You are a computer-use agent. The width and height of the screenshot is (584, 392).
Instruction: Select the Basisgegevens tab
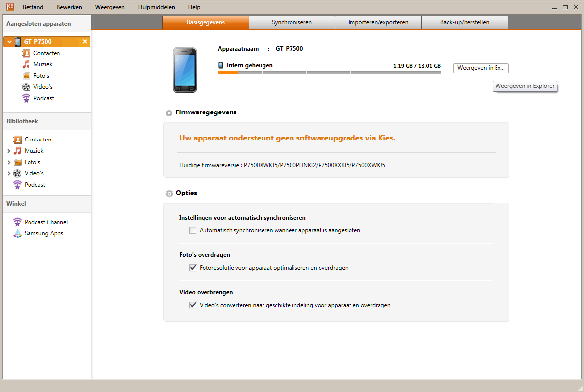click(x=205, y=22)
